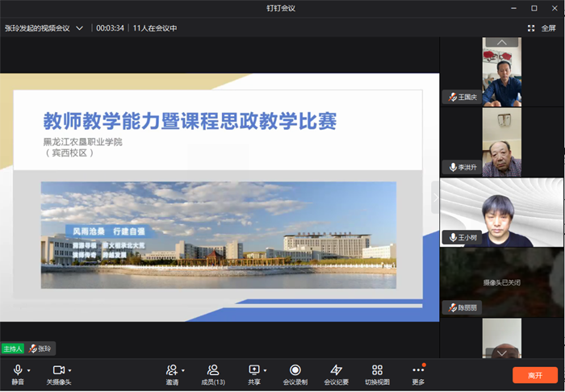
Task: Select 陈丽丽 camera-off tile
Action: click(x=502, y=282)
